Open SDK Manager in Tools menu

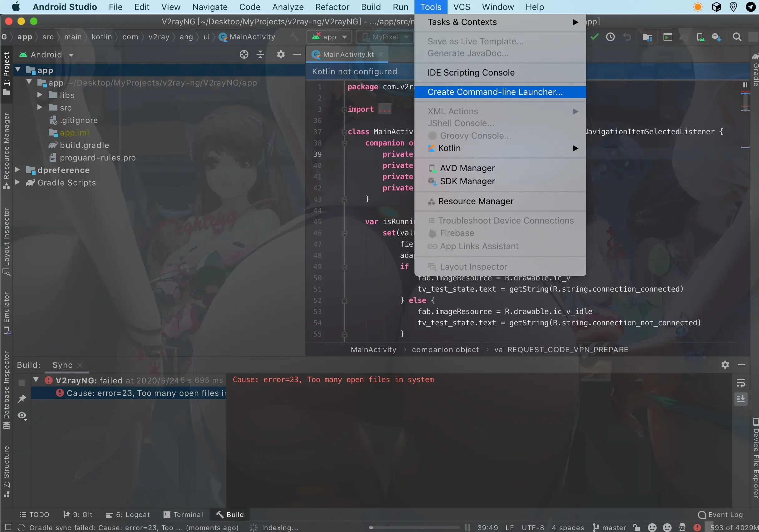tap(467, 181)
